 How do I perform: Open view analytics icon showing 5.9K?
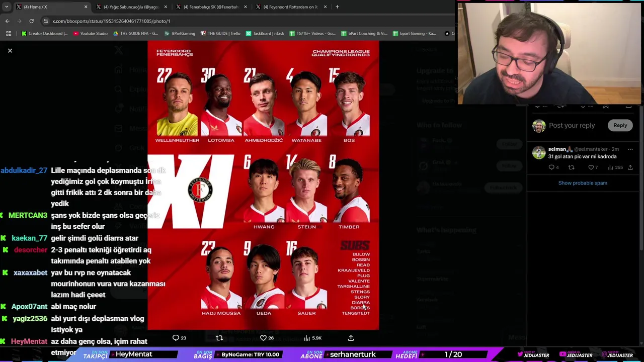[x=307, y=338]
